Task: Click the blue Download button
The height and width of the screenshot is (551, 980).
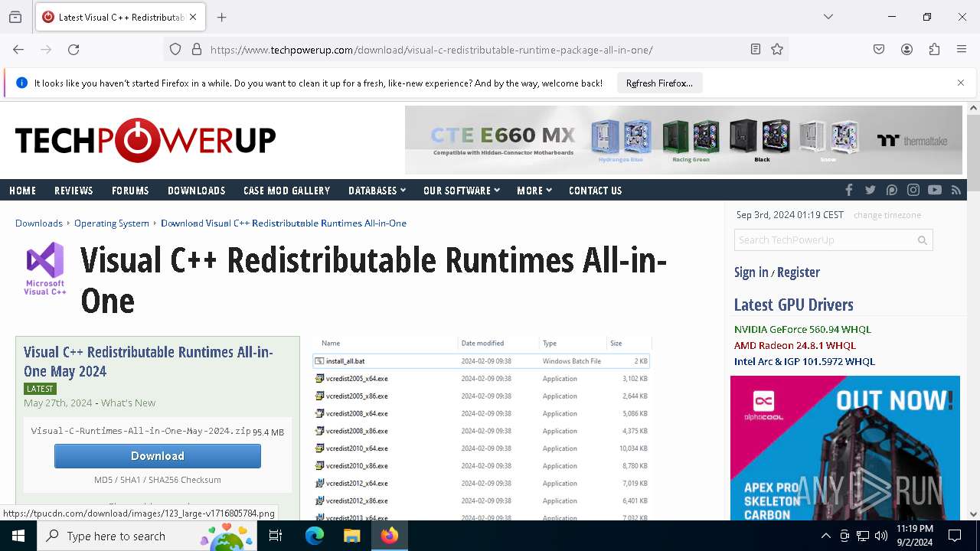Action: pos(158,456)
